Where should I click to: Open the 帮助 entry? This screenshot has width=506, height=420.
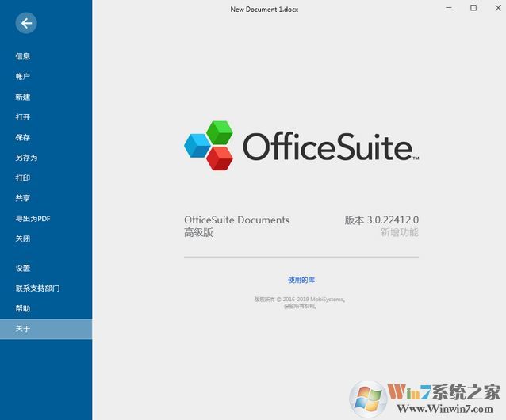point(22,308)
